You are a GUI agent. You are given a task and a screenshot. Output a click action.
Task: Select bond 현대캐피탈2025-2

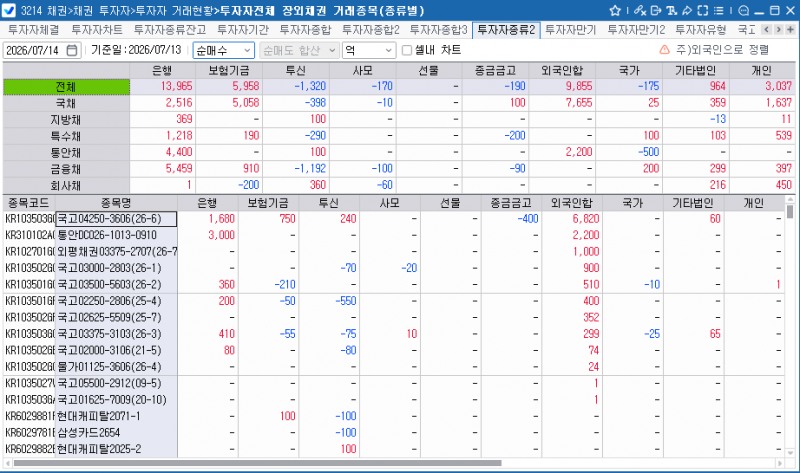pyautogui.click(x=116, y=449)
